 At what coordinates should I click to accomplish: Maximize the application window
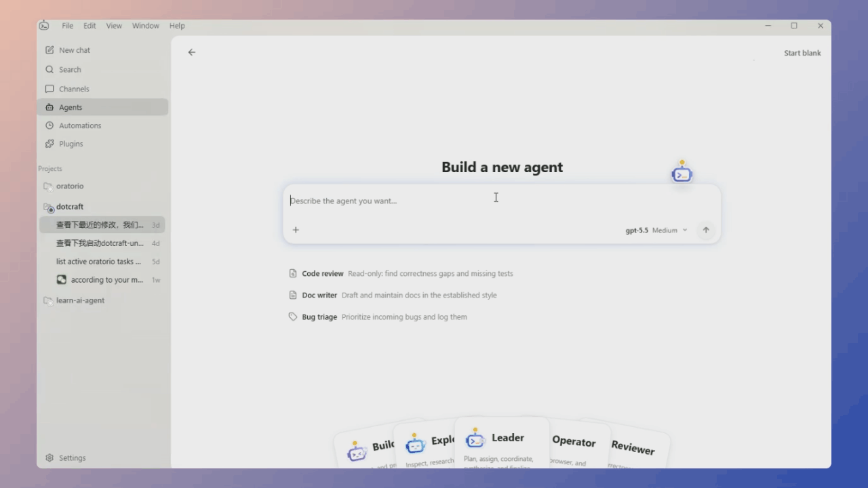tap(794, 26)
